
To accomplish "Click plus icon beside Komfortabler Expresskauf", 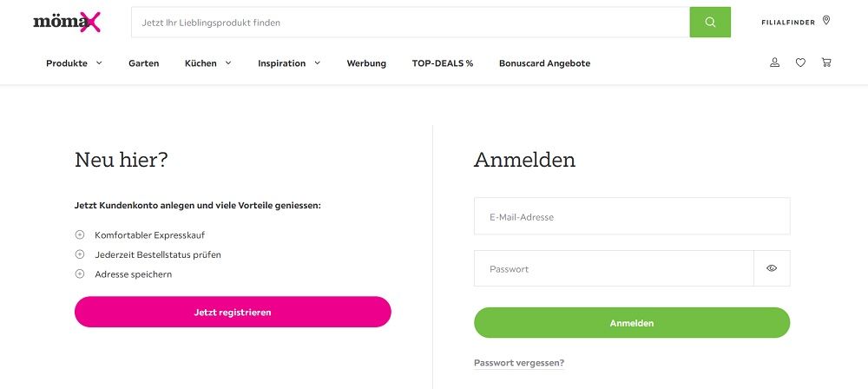I will click(x=80, y=235).
